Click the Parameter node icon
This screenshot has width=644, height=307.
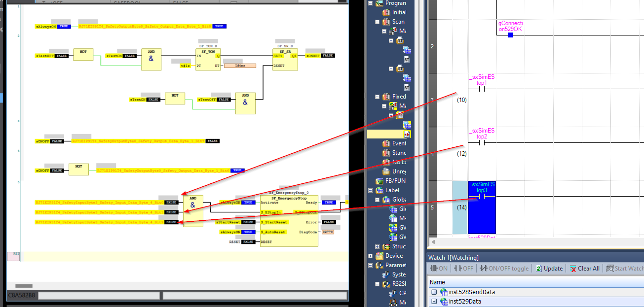[379, 265]
